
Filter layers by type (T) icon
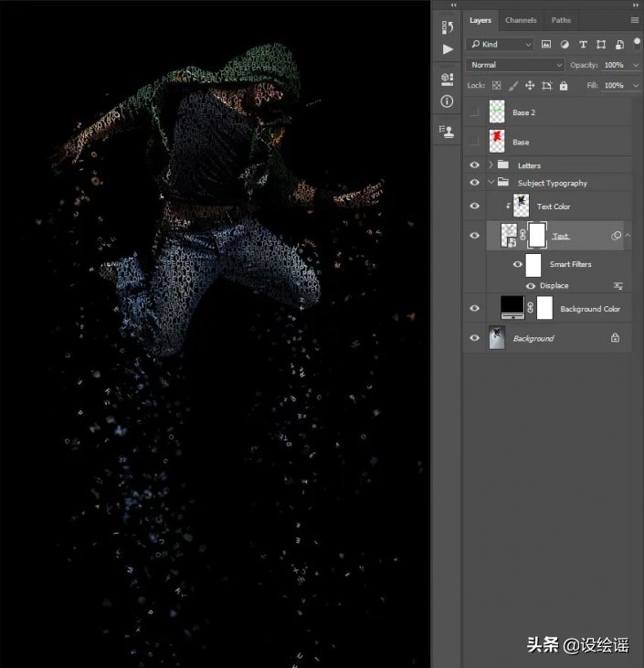click(x=583, y=44)
